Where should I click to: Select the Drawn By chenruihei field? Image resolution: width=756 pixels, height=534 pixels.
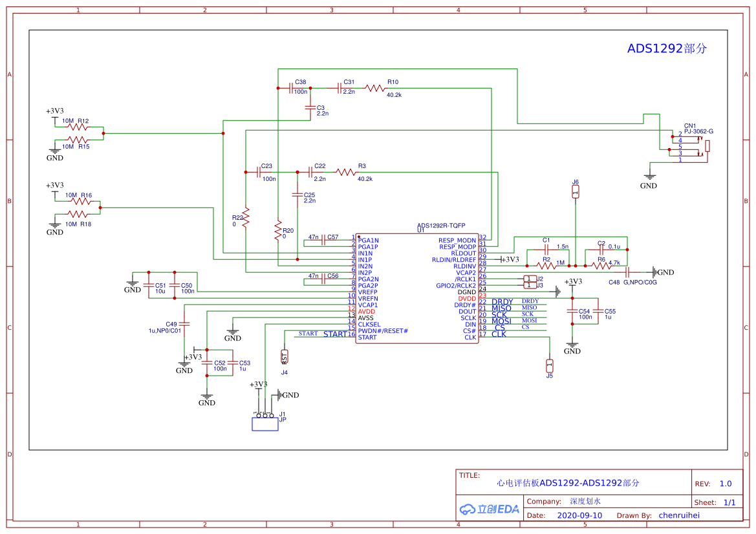coord(658,515)
